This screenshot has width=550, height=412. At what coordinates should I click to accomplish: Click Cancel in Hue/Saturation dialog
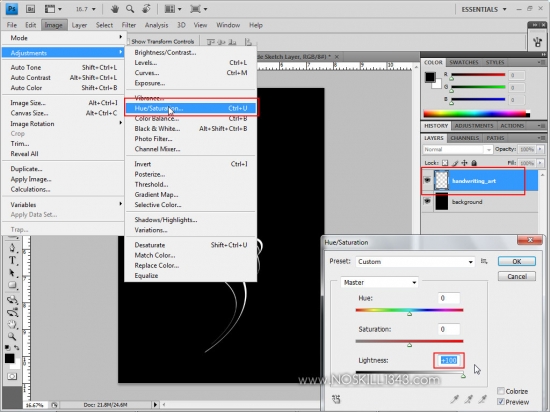517,276
